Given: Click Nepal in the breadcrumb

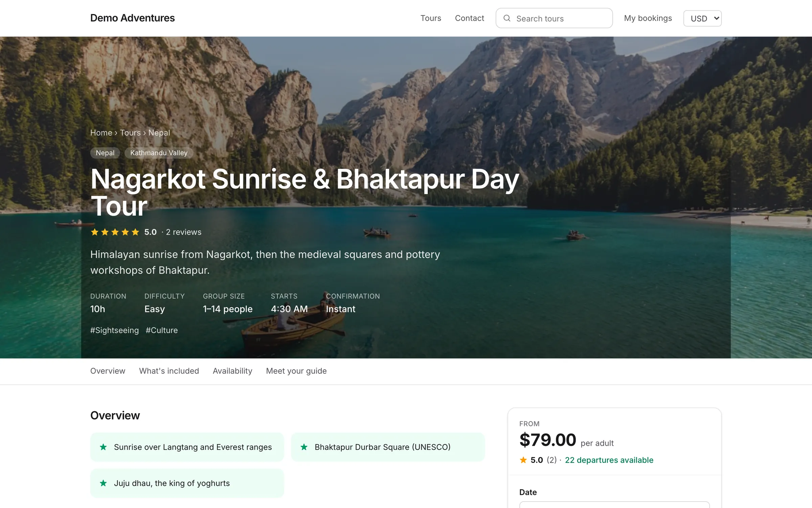Looking at the screenshot, I should coord(159,133).
